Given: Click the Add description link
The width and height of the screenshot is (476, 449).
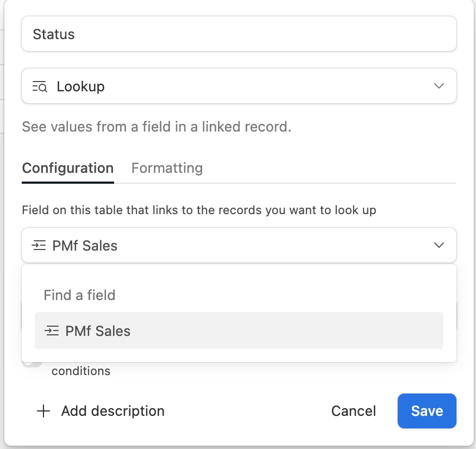Looking at the screenshot, I should [112, 411].
